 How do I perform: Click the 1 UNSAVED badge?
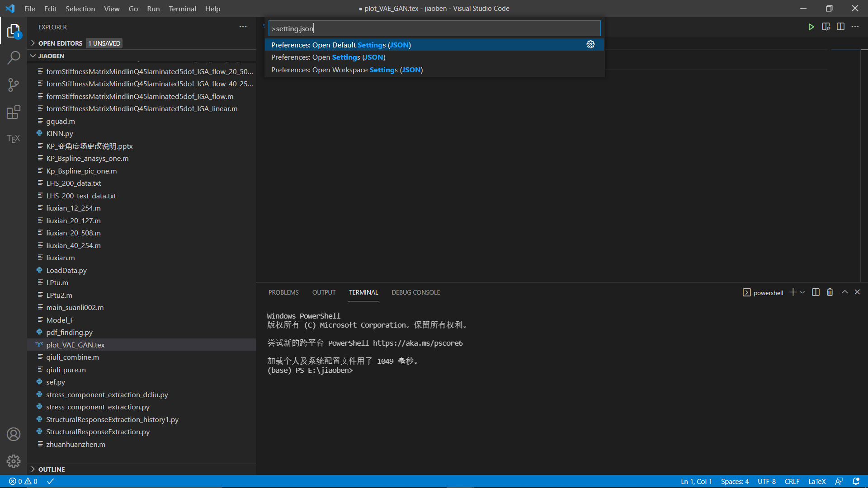[x=104, y=43]
